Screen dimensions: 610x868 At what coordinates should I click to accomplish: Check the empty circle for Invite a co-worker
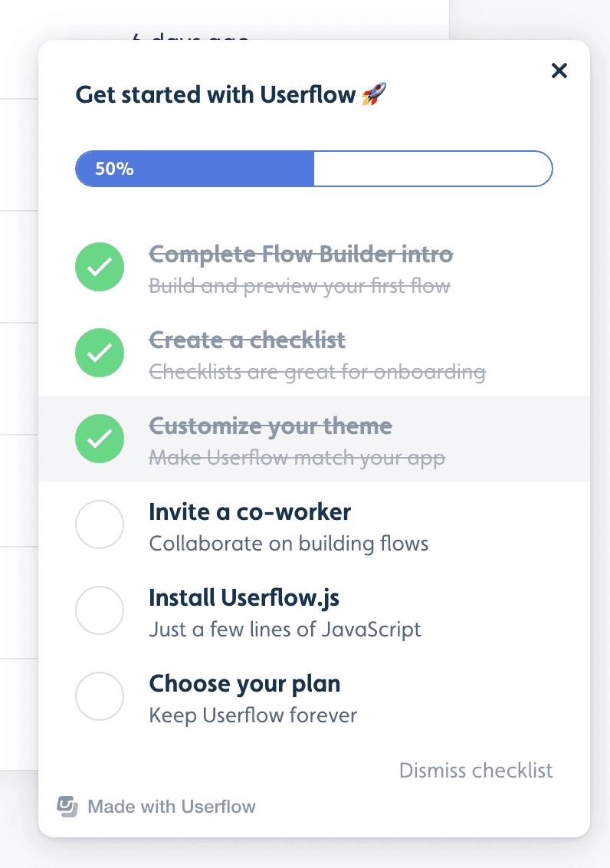point(100,524)
